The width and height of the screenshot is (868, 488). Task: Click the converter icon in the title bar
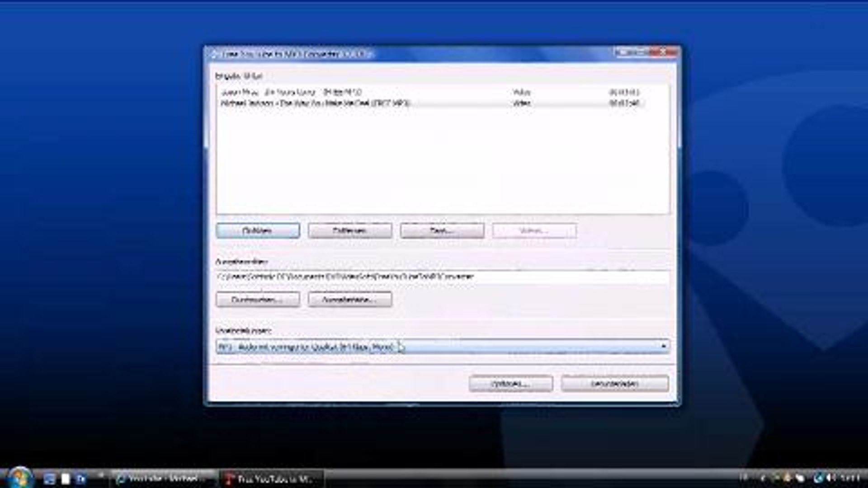coord(215,54)
